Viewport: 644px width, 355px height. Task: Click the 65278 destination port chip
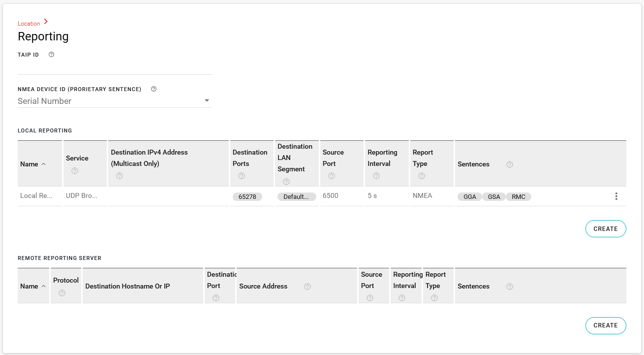[x=247, y=197]
